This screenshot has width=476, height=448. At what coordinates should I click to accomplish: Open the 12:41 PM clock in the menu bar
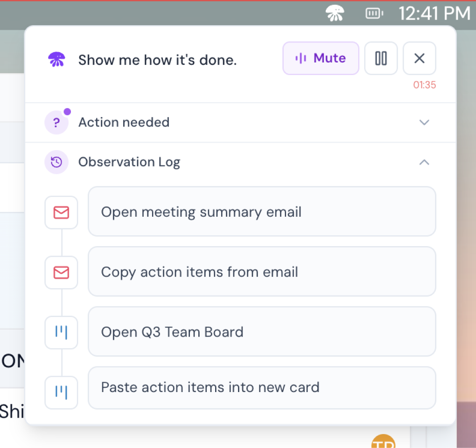tap(434, 14)
